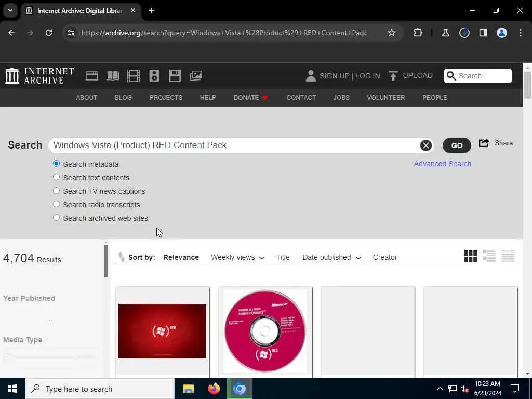This screenshot has width=532, height=399.
Task: Open the Texts book icon
Action: 112,76
